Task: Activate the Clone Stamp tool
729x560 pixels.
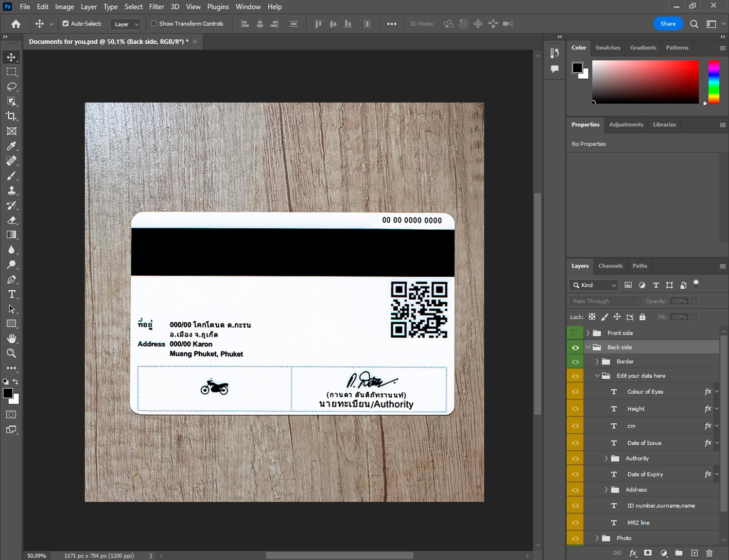Action: [x=11, y=191]
